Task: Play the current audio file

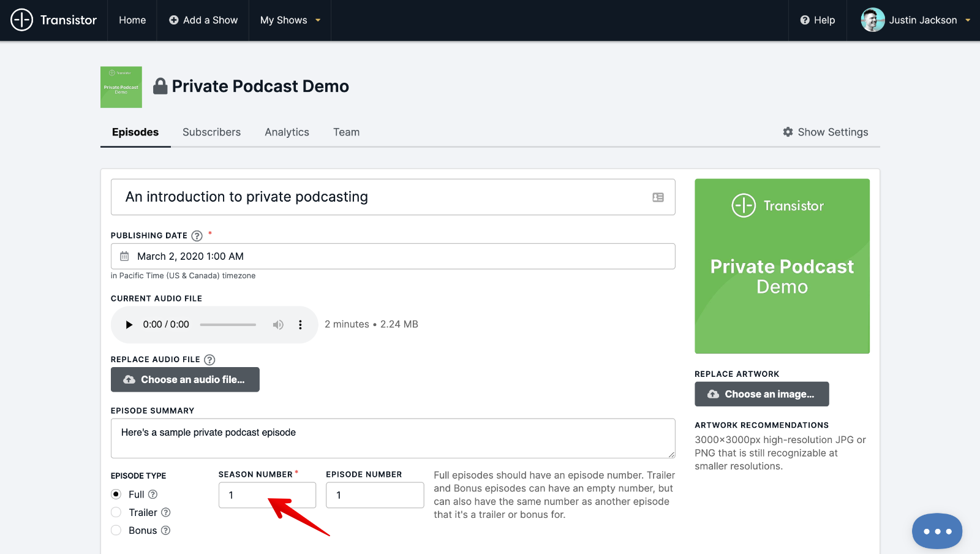Action: pyautogui.click(x=129, y=325)
